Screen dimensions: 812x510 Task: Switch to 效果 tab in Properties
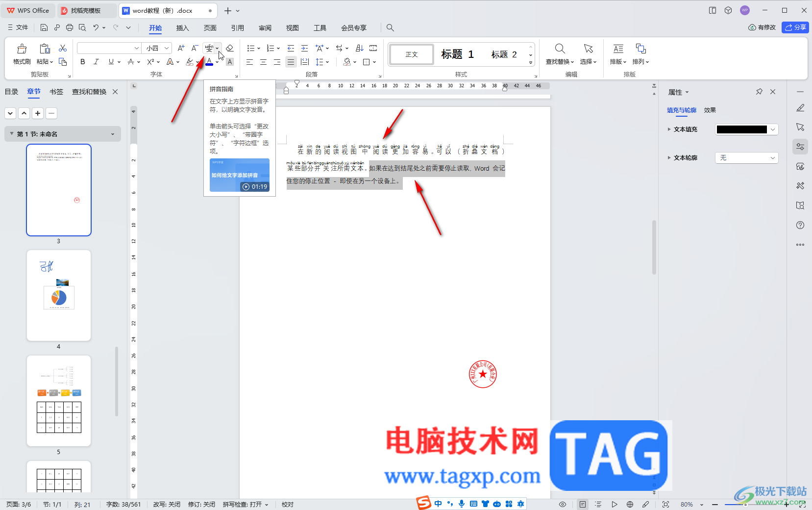(x=710, y=110)
